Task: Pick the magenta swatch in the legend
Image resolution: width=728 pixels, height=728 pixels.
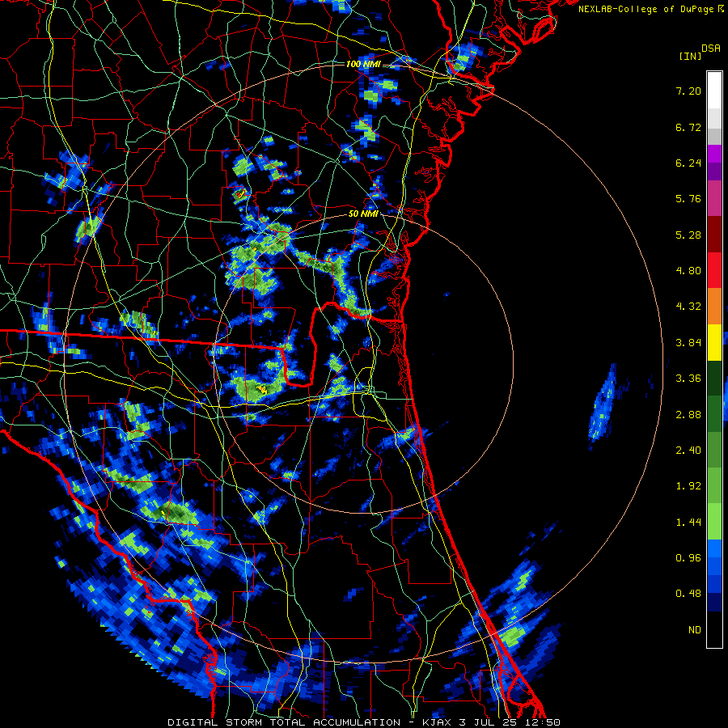Action: coord(714,199)
